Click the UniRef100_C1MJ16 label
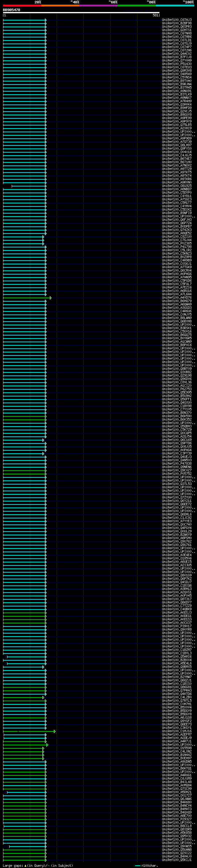Image resolution: width=197 pixels, height=868 pixels. tap(177, 731)
